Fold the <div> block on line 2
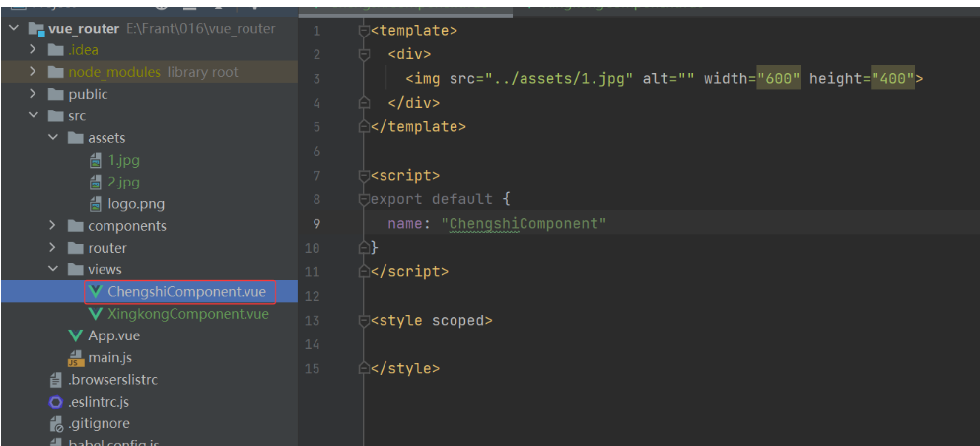Image resolution: width=980 pixels, height=446 pixels. tap(364, 54)
